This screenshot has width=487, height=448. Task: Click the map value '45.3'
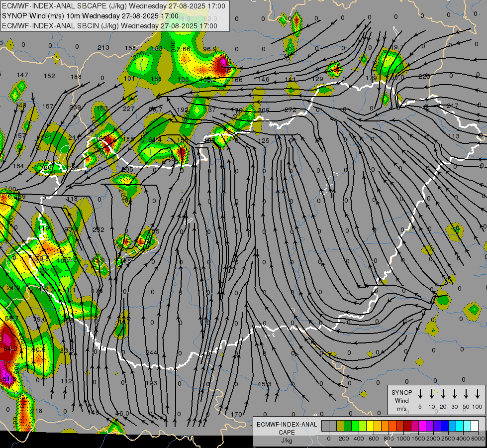[x=264, y=384]
